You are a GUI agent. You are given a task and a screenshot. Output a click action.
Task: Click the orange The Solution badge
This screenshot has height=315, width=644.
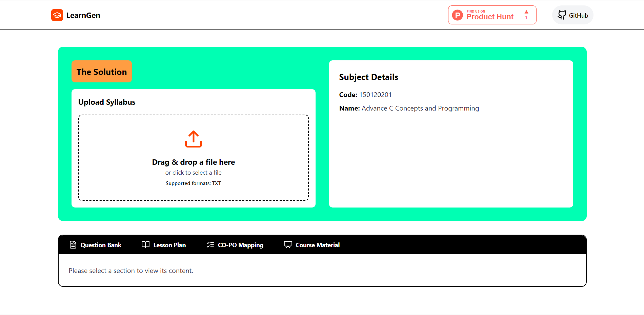pyautogui.click(x=102, y=72)
